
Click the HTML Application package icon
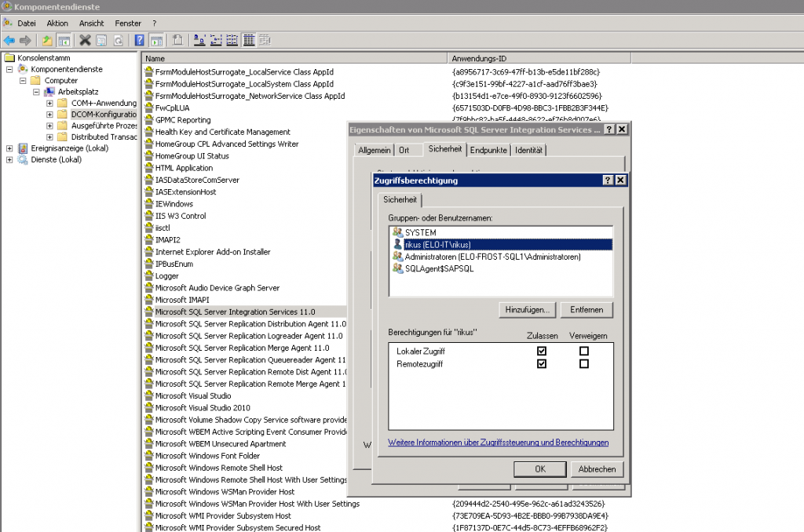149,168
